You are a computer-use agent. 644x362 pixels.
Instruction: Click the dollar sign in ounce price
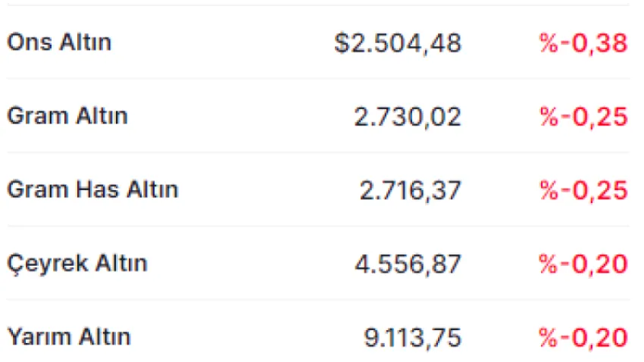click(x=341, y=42)
